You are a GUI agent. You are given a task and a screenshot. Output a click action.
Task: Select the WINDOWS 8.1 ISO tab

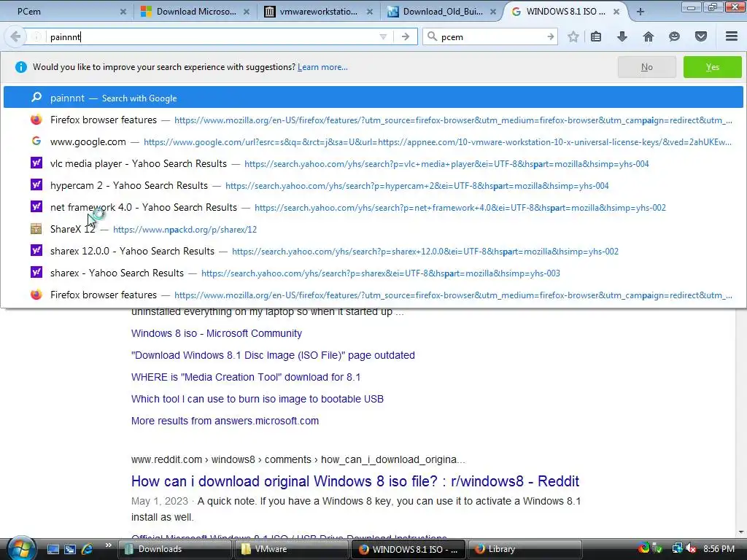[565, 12]
